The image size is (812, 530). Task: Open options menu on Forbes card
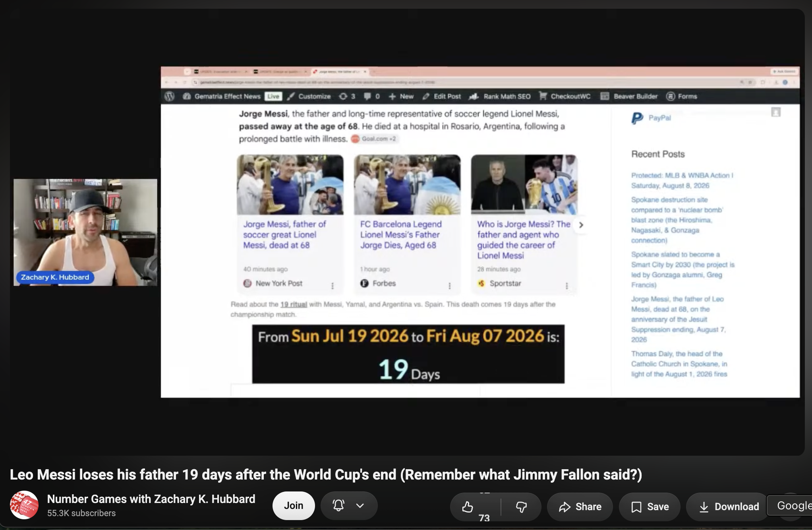coord(449,286)
